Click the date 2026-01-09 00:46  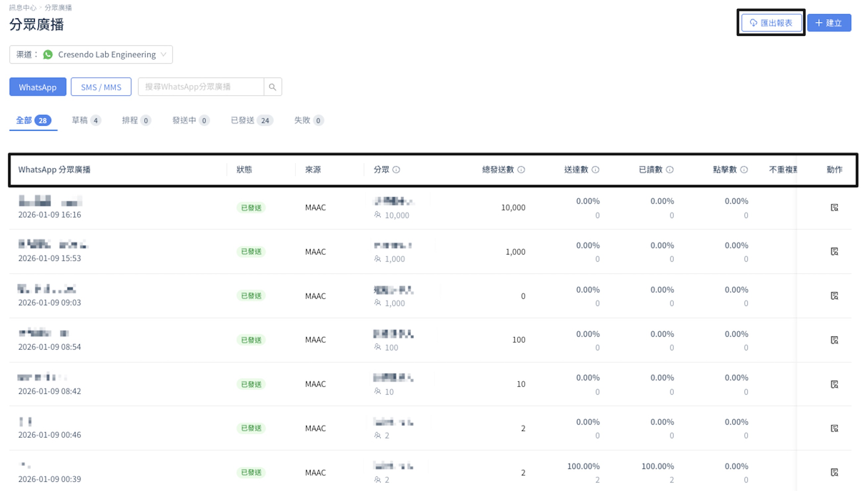(50, 435)
